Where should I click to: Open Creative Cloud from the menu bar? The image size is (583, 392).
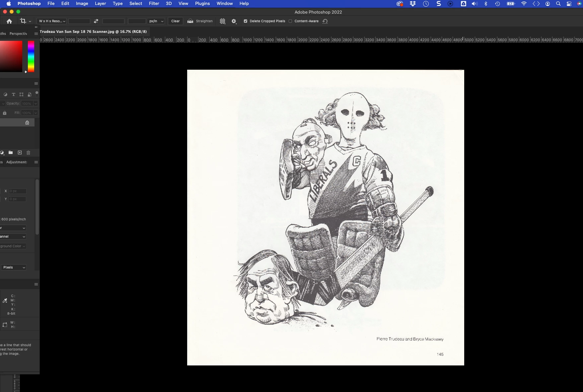tap(400, 4)
